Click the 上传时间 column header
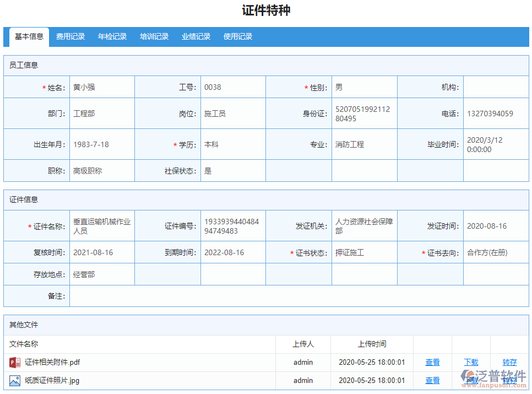Screen dimensions: 532x394 372,344
